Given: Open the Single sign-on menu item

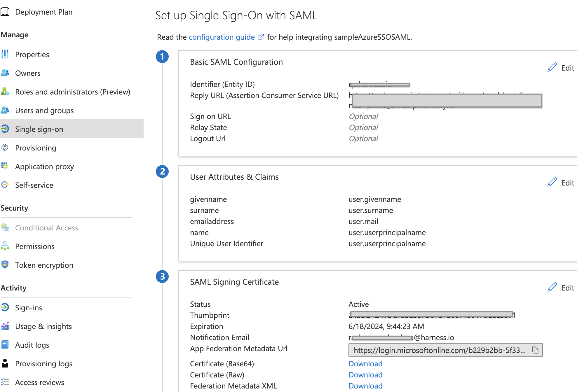Looking at the screenshot, I should coord(39,129).
